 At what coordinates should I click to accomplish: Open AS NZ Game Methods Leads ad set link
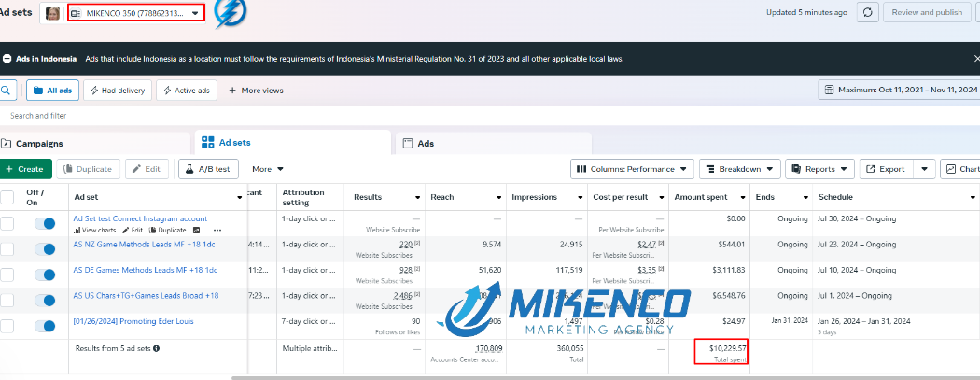(x=145, y=245)
